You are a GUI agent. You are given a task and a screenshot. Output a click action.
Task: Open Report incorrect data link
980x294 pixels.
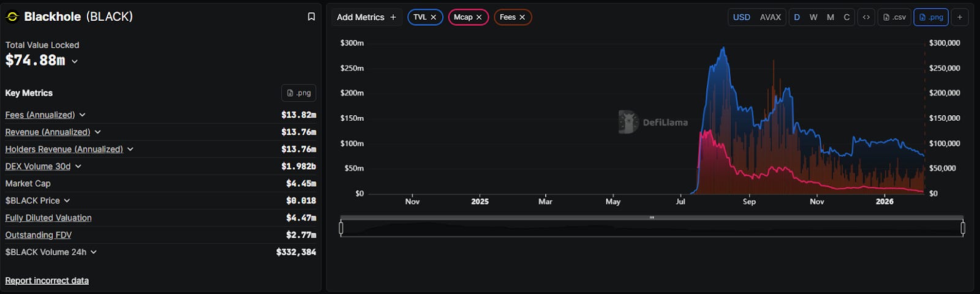(x=47, y=281)
